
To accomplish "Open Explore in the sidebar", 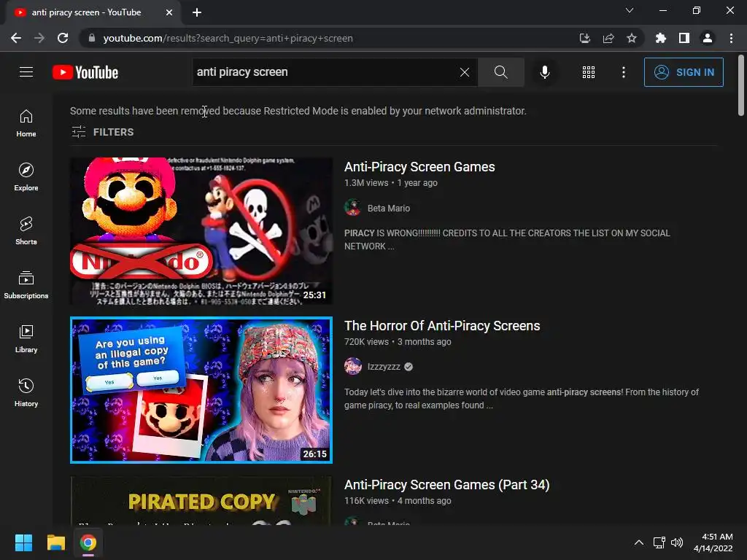I will [x=26, y=177].
